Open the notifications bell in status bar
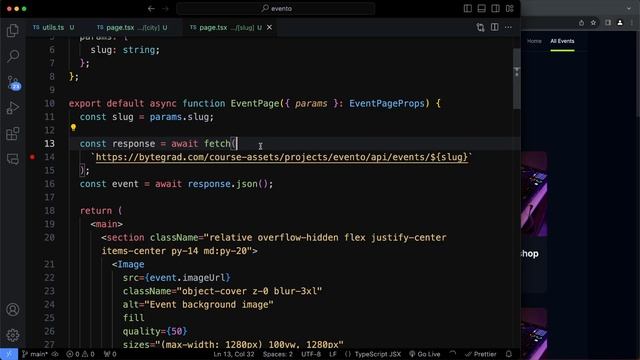This screenshot has width=640, height=360. click(509, 354)
